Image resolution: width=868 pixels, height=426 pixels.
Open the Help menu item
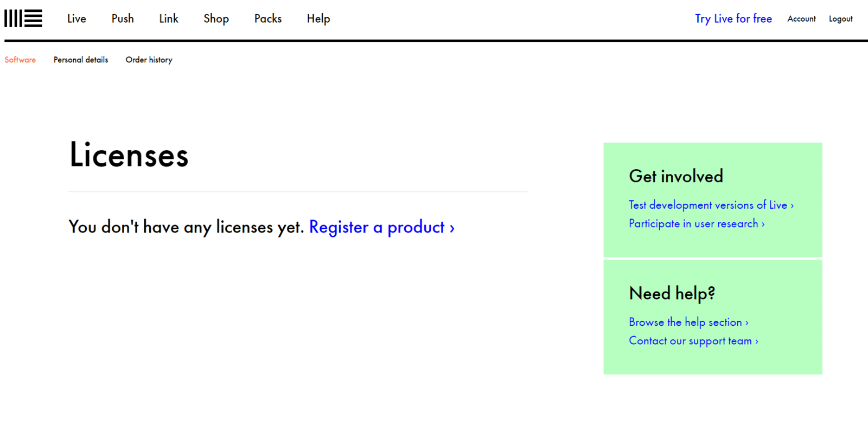click(x=318, y=18)
